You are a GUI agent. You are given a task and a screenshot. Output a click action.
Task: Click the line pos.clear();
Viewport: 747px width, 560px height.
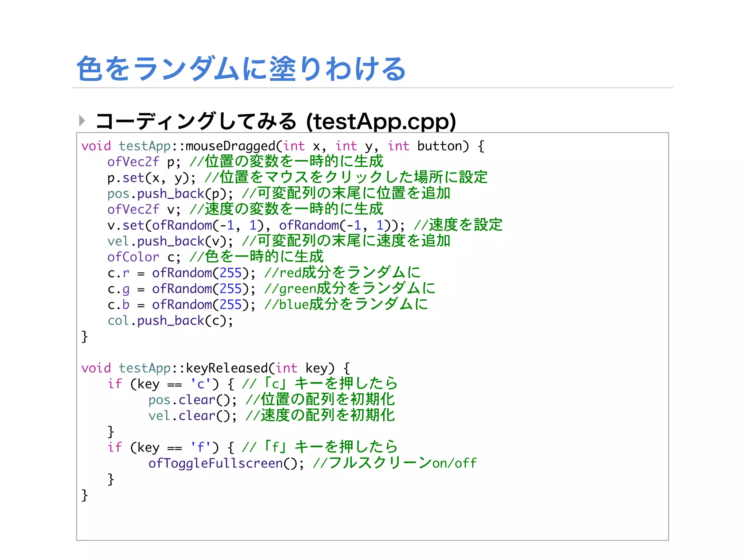(x=271, y=400)
